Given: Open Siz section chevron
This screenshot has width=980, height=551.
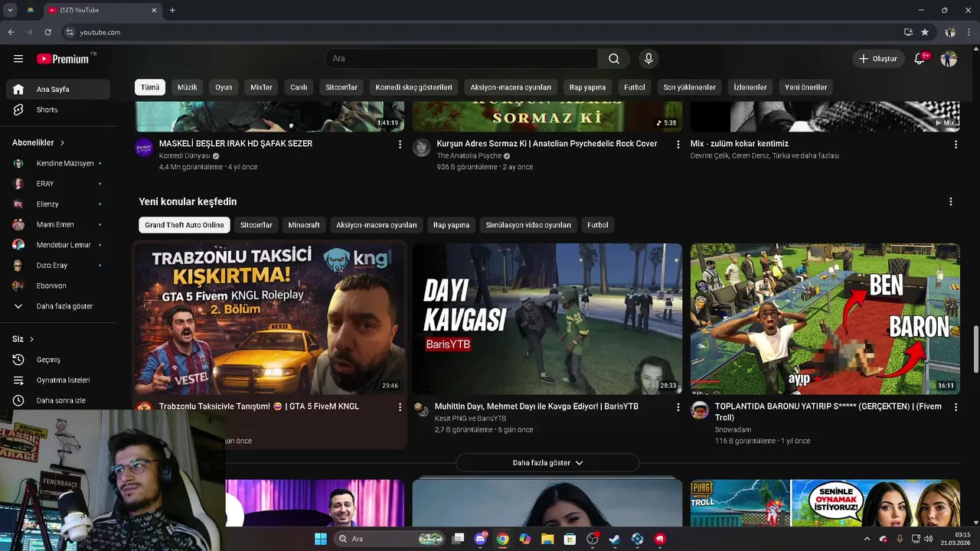Looking at the screenshot, I should pyautogui.click(x=31, y=339).
